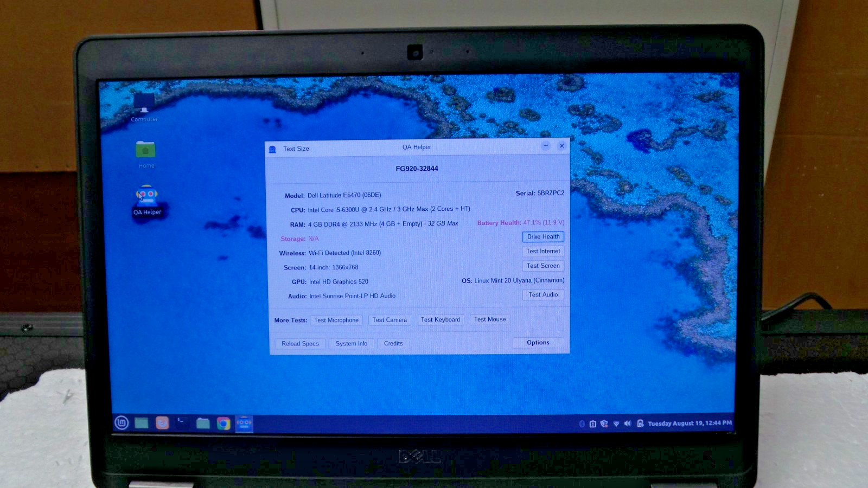868x488 pixels.
Task: Open the Linux Mint start menu
Action: tap(122, 422)
